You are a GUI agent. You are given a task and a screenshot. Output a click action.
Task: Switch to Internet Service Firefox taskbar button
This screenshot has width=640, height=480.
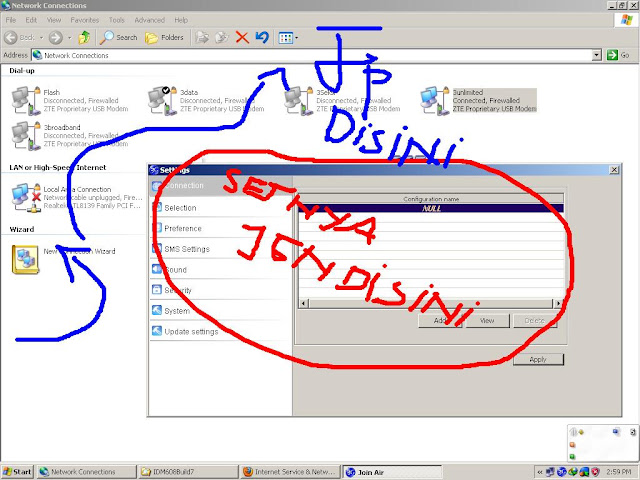[290, 472]
